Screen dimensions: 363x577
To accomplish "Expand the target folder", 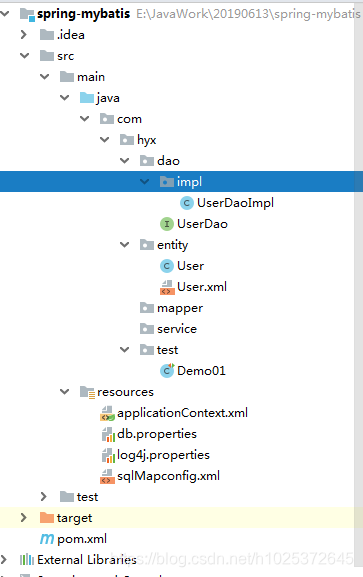I will [x=24, y=517].
